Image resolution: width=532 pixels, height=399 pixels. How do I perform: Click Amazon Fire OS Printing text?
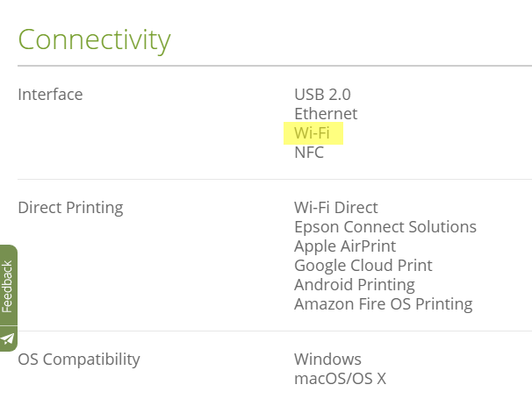(383, 304)
